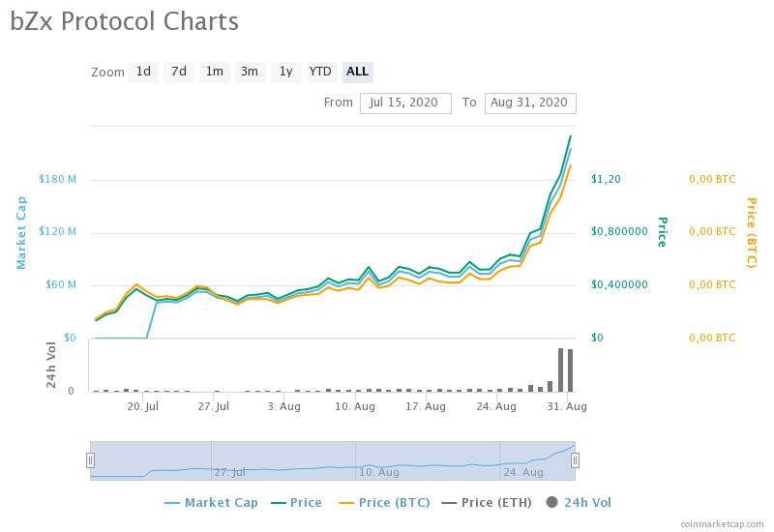Click the ALL zoom button
774x532 pixels.
click(357, 72)
